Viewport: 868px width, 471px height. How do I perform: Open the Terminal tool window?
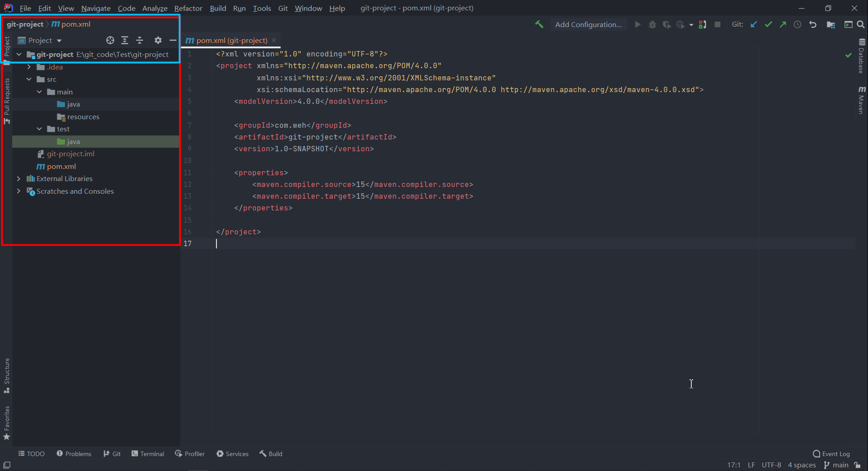148,454
